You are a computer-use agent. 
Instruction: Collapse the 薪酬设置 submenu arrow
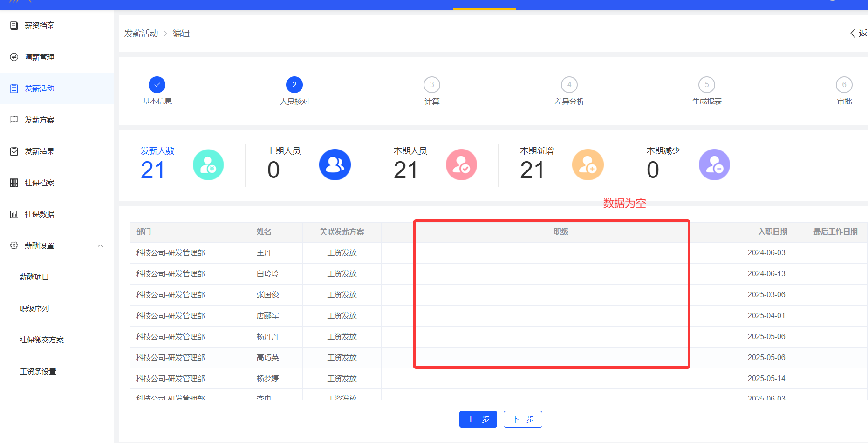point(100,246)
